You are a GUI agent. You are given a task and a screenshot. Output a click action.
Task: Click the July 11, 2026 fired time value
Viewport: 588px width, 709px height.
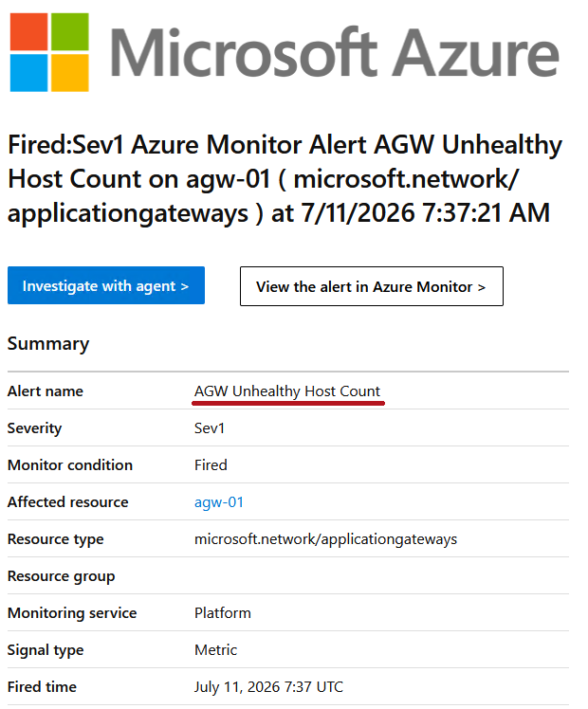(x=268, y=687)
